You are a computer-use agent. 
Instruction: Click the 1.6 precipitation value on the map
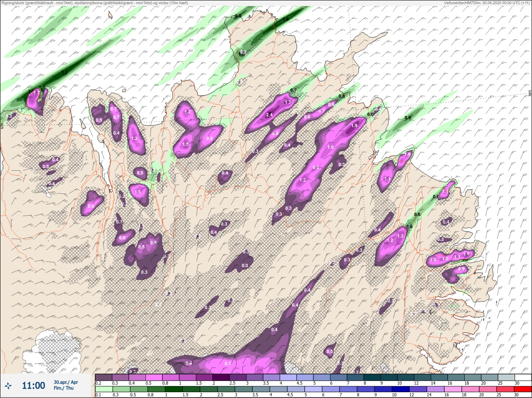pyautogui.click(x=466, y=254)
